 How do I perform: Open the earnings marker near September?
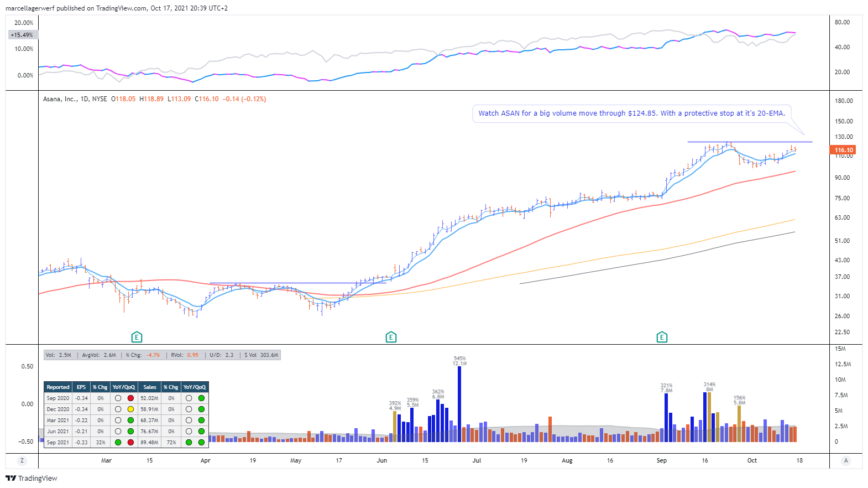pyautogui.click(x=662, y=337)
